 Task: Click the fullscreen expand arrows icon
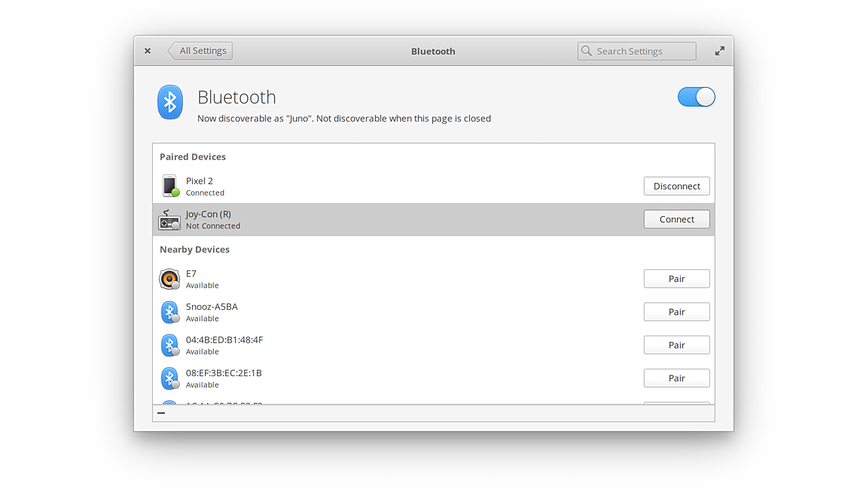(x=719, y=51)
